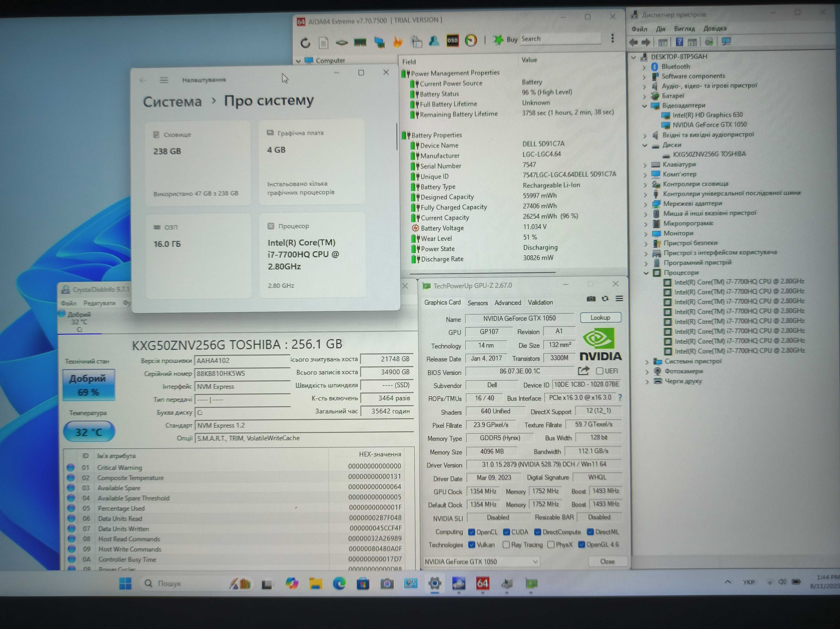Toggle the OpenCL checkbox in GPU-Z

471,532
